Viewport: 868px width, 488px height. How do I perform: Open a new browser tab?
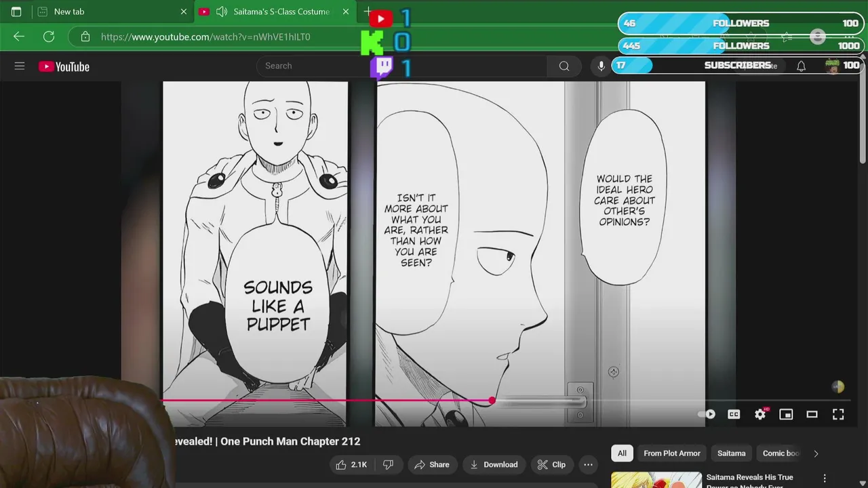367,12
